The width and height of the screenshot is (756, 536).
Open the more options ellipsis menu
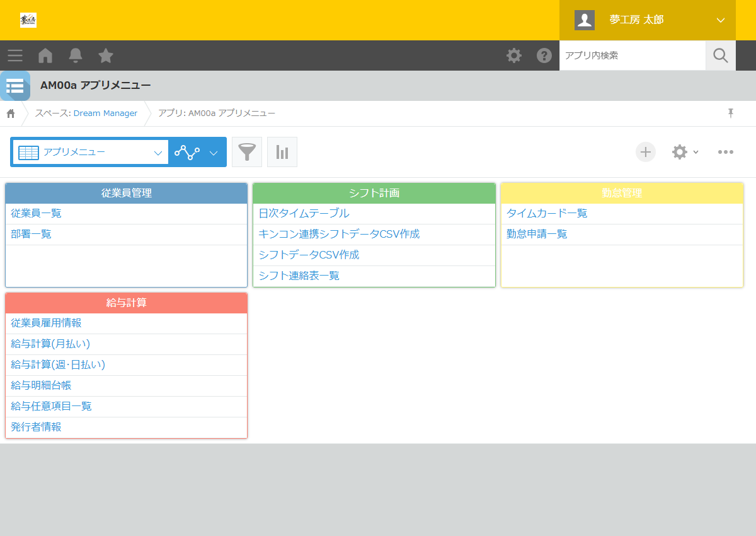pos(726,152)
